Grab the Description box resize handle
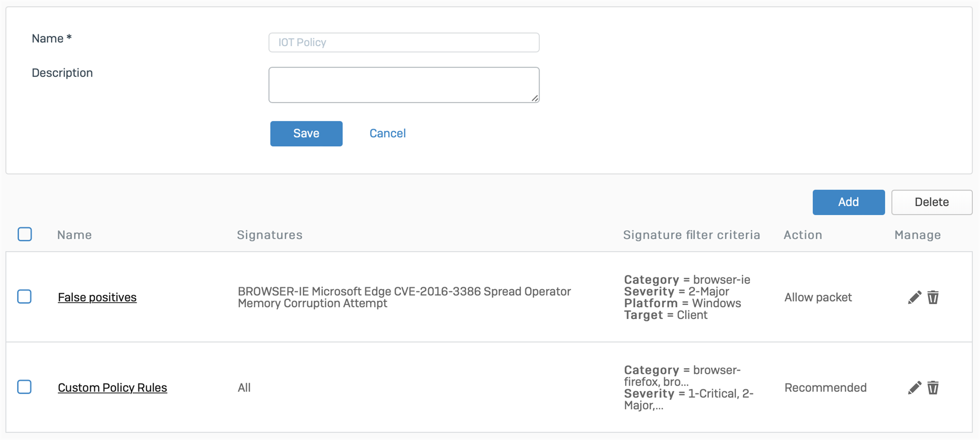Viewport: 980px width, 440px height. [535, 98]
